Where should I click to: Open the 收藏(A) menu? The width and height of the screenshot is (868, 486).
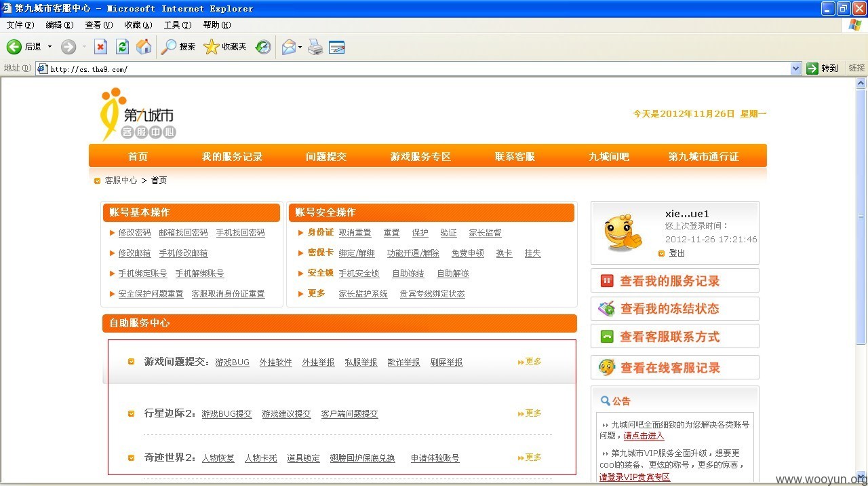click(138, 25)
